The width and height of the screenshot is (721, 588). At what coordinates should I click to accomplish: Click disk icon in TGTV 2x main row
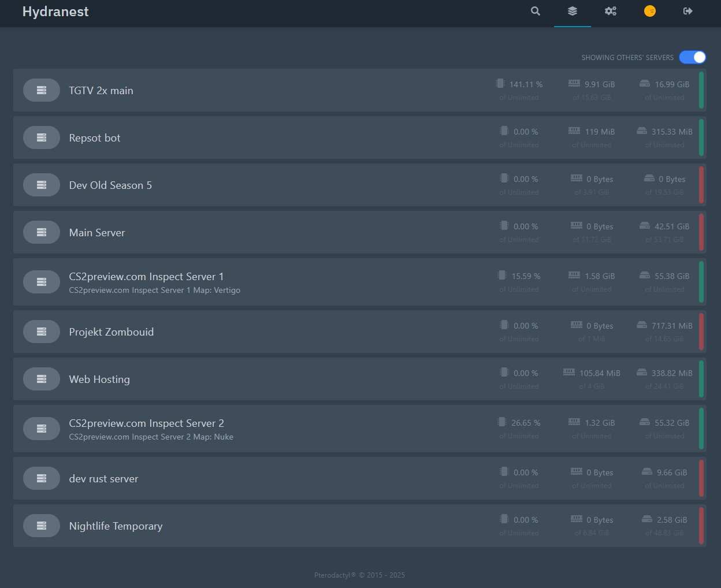click(645, 83)
